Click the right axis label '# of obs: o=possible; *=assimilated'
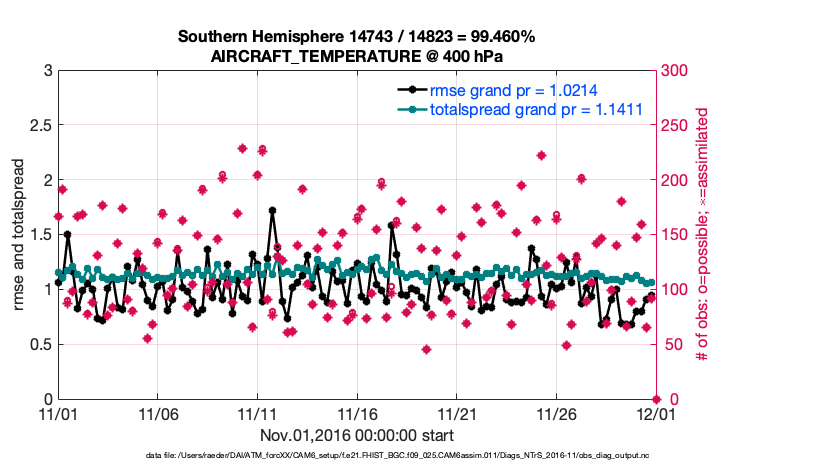Image resolution: width=830 pixels, height=470 pixels. [x=702, y=234]
